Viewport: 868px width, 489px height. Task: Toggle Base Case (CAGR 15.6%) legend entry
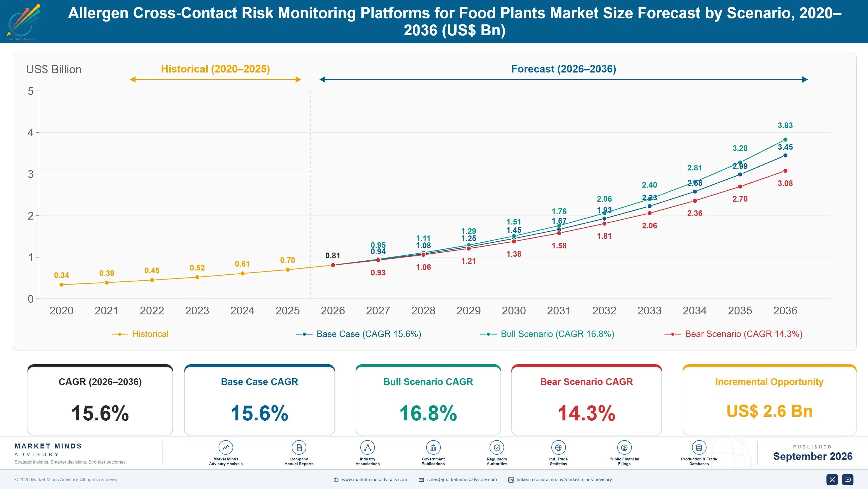tap(358, 334)
